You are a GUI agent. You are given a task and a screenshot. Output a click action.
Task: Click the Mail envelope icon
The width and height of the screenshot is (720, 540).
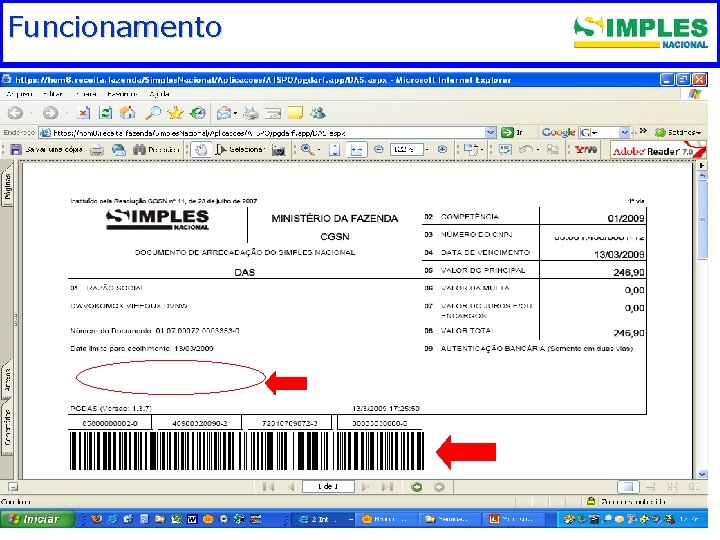(x=224, y=112)
